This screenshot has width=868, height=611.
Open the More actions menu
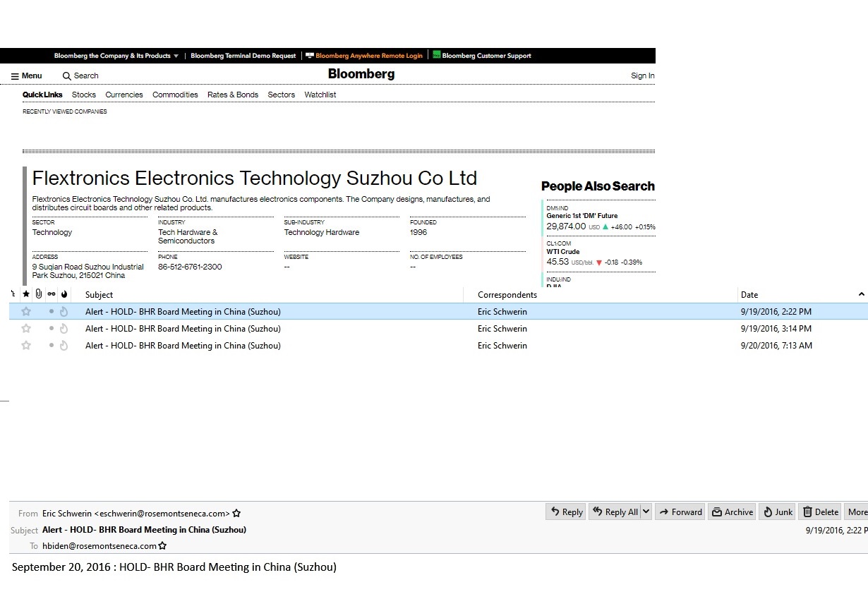tap(856, 512)
